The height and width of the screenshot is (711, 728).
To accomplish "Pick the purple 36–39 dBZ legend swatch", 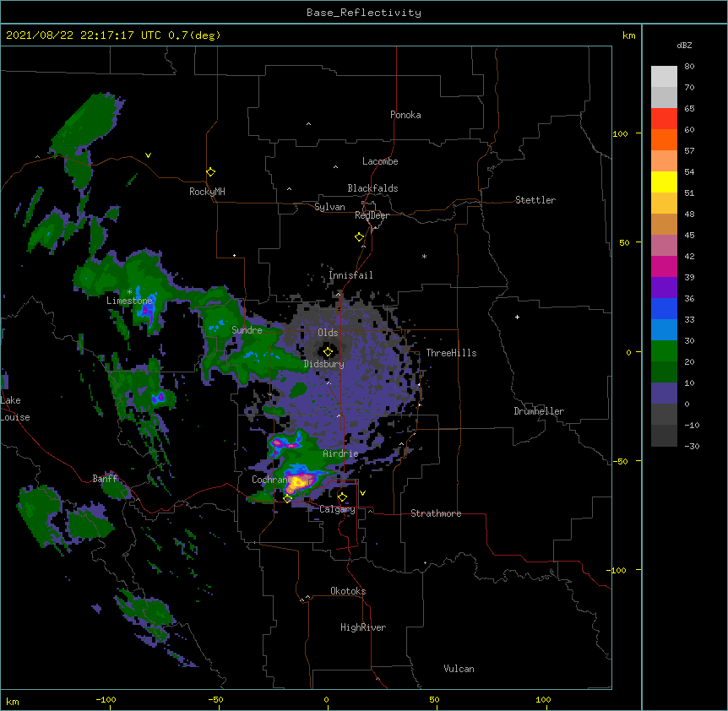I will 664,288.
